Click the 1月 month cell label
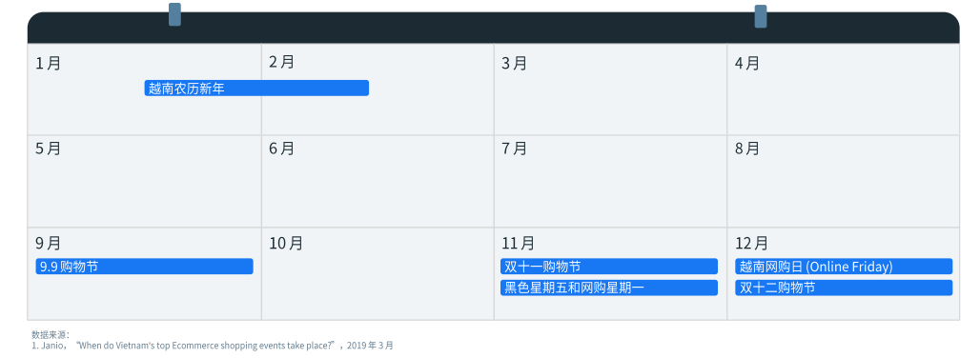 pos(48,63)
